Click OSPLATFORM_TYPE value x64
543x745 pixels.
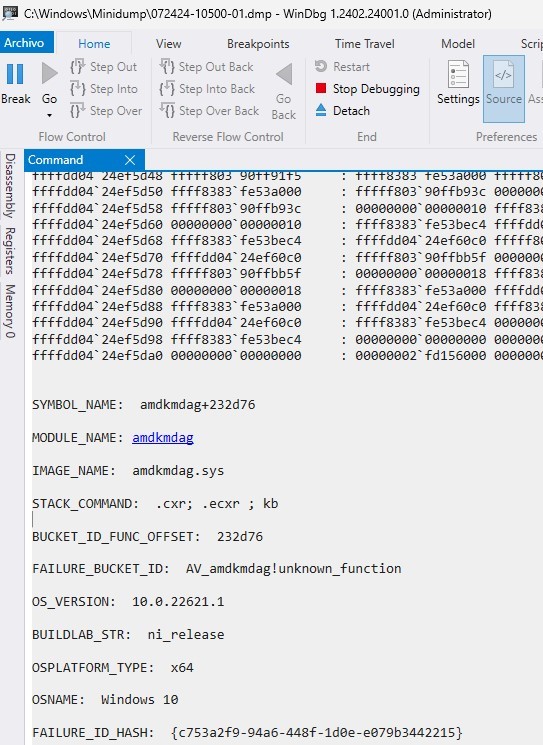[182, 668]
